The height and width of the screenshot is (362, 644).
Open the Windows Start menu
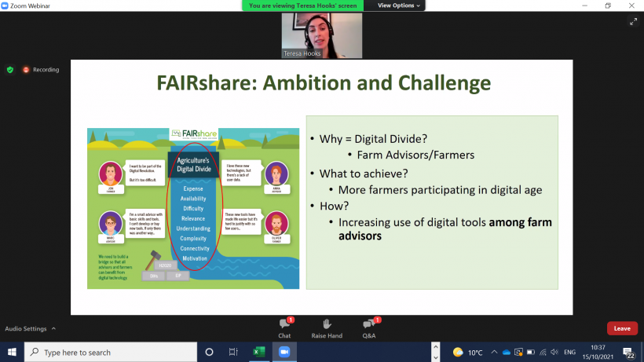[x=12, y=353]
